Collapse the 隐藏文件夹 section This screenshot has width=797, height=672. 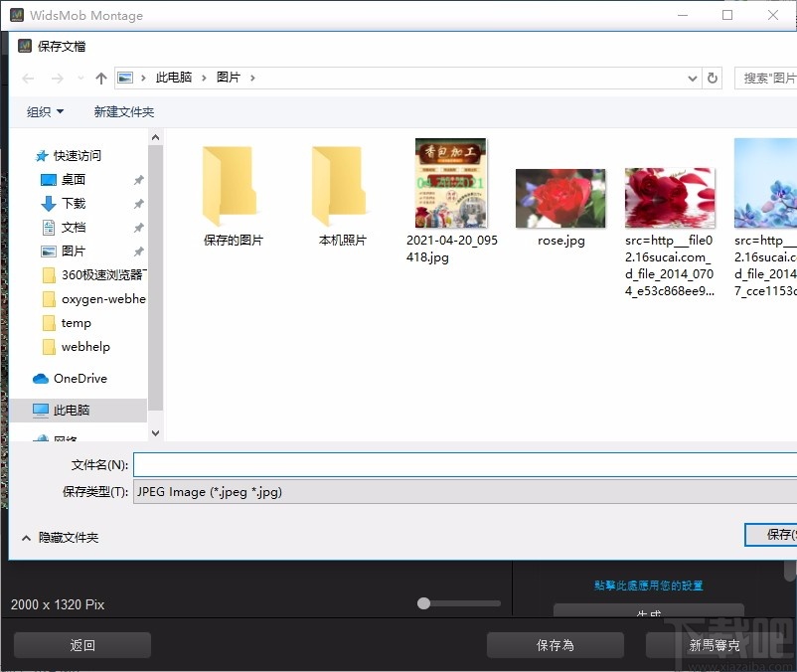tap(57, 537)
